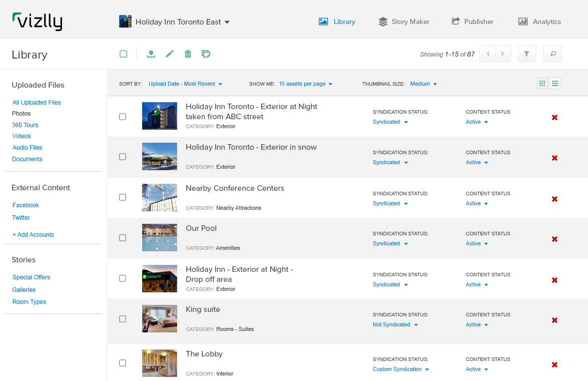This screenshot has height=381, width=588.
Task: Tick Nearby Conference Centers checkbox
Action: pyautogui.click(x=123, y=197)
